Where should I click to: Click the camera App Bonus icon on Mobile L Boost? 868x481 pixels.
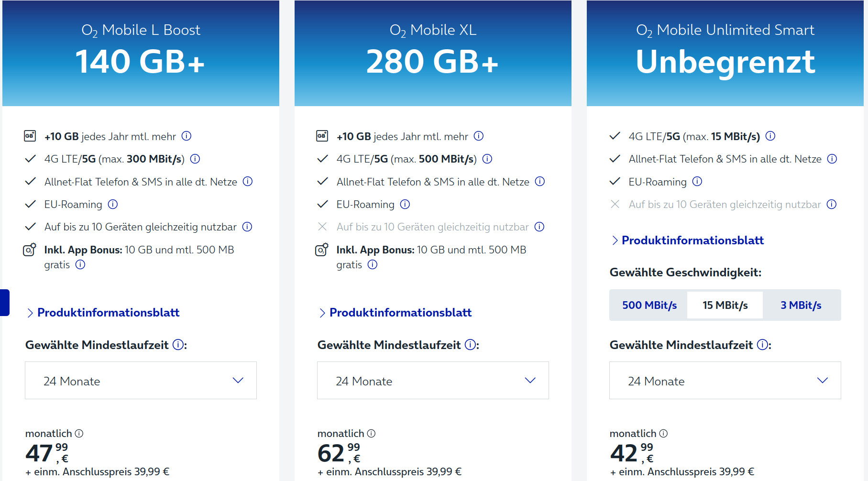click(30, 250)
